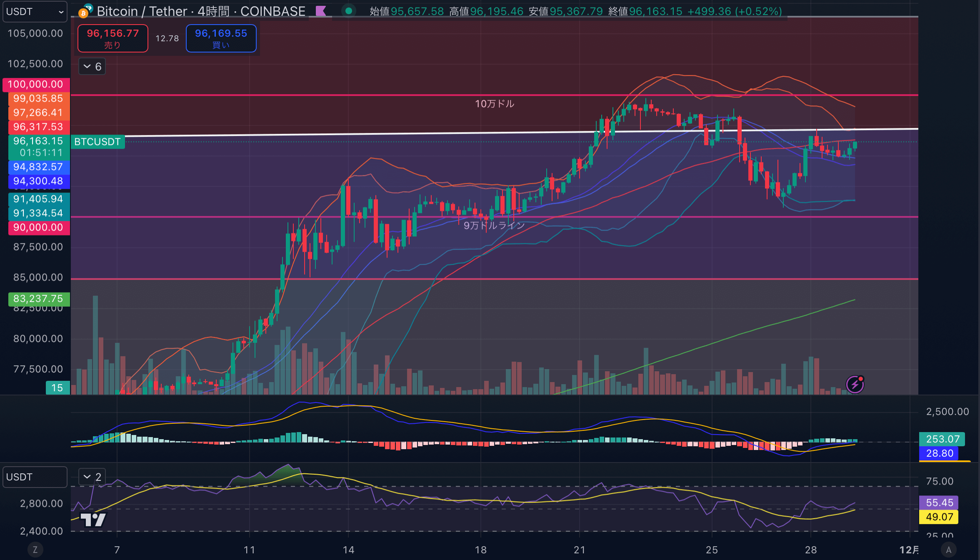The height and width of the screenshot is (560, 980).
Task: Click the 28.80 MACD signal label
Action: click(939, 453)
